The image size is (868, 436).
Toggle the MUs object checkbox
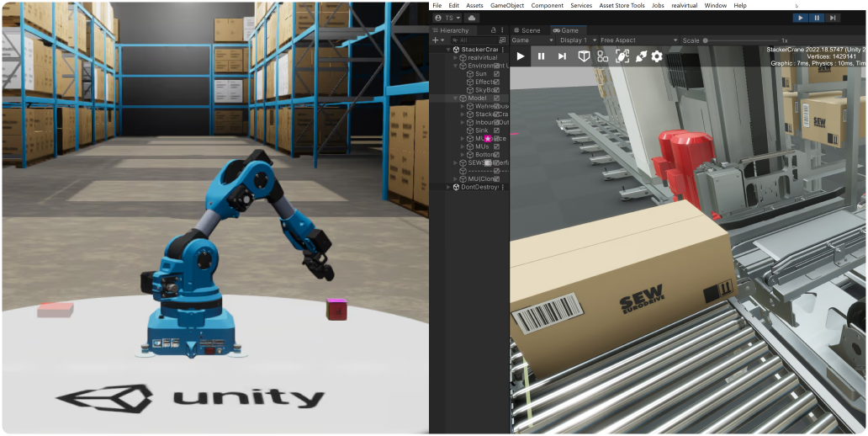[496, 146]
